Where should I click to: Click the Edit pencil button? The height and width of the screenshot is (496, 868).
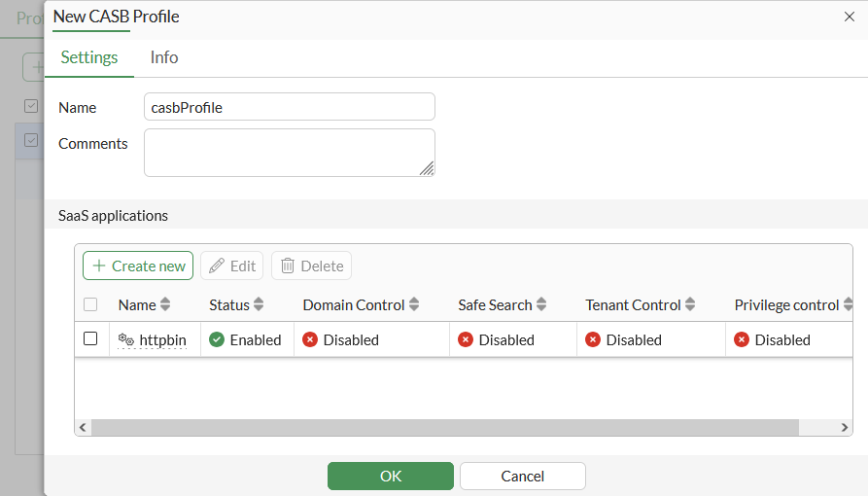[231, 266]
